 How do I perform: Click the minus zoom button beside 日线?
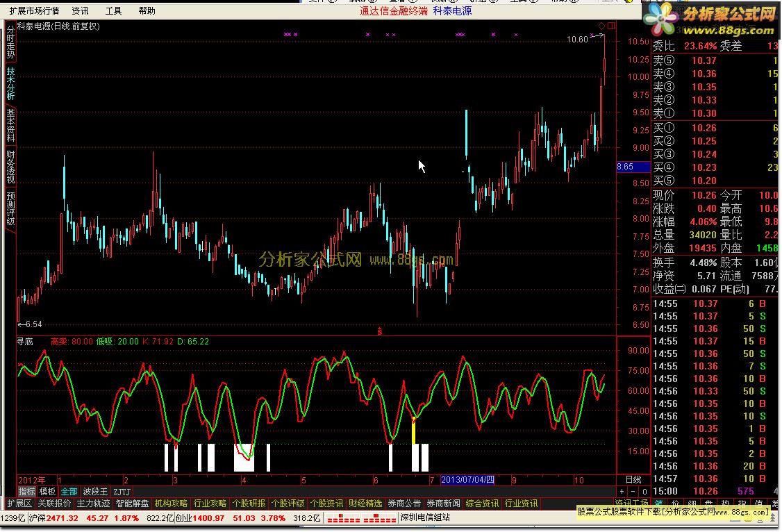click(x=633, y=492)
